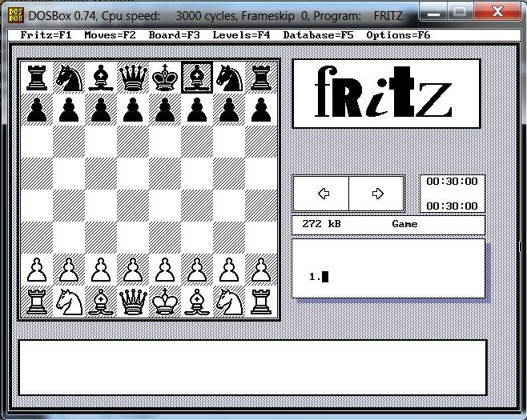The image size is (527, 420).
Task: Select the black knight on b8
Action: point(69,78)
